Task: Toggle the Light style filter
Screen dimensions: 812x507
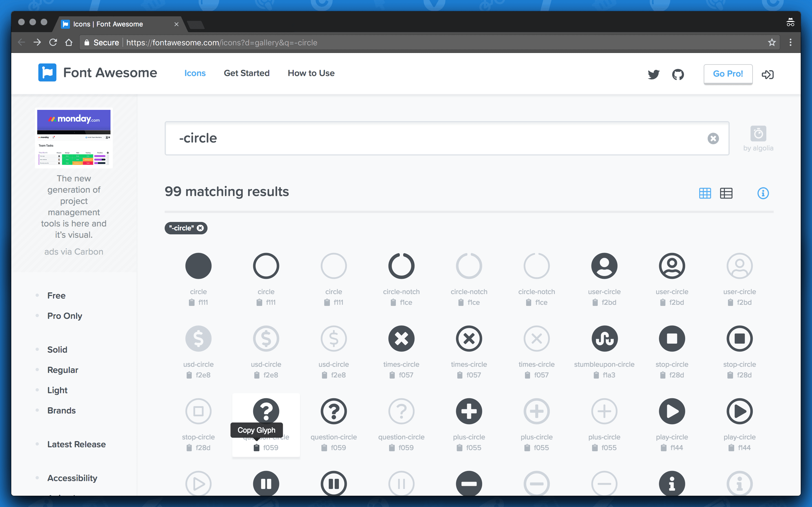Action: pos(57,389)
